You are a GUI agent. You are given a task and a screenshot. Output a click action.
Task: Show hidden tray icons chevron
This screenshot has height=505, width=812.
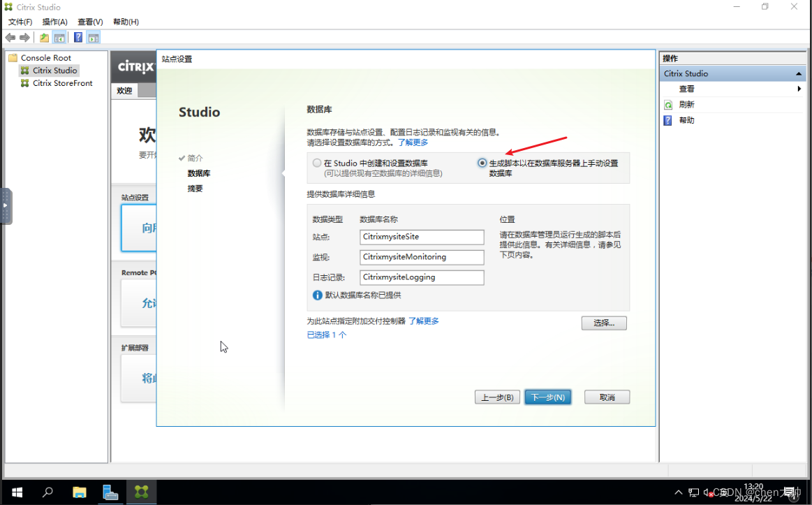pos(679,492)
